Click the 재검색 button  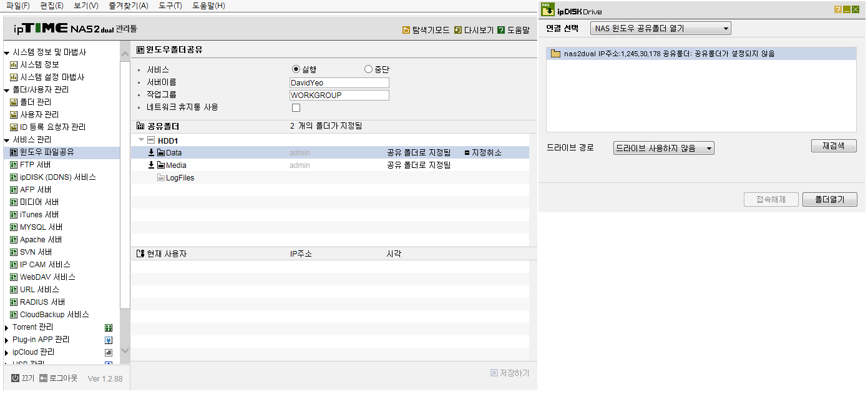tap(834, 145)
